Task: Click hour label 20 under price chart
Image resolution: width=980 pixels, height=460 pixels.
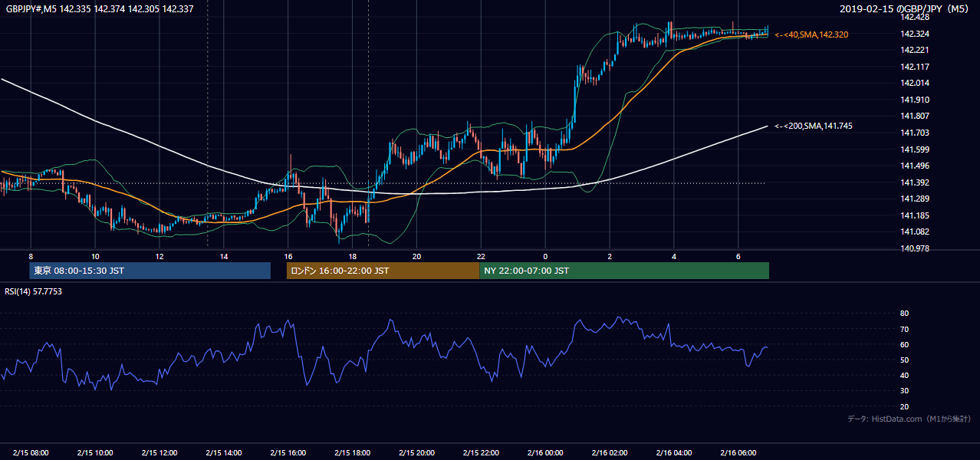Action: coord(416,256)
